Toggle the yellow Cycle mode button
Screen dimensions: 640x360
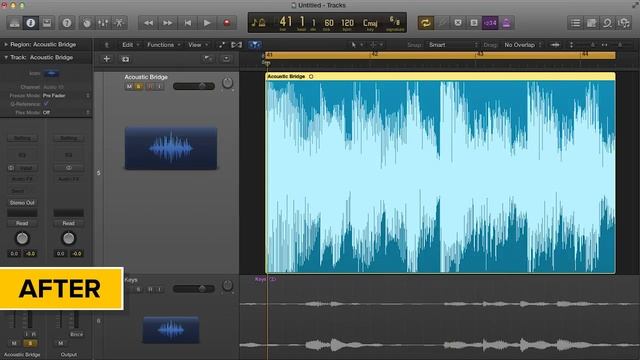pos(426,23)
